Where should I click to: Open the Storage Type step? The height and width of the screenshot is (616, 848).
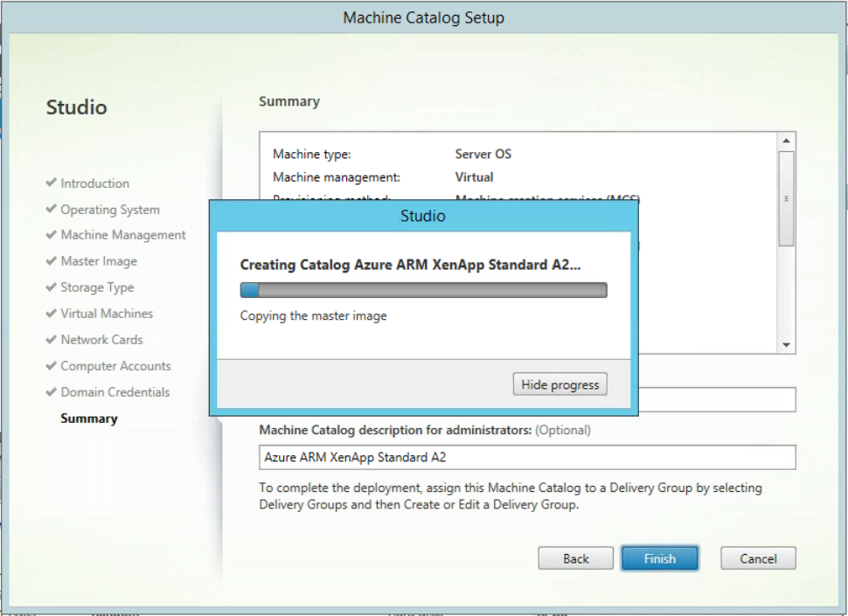tap(97, 287)
